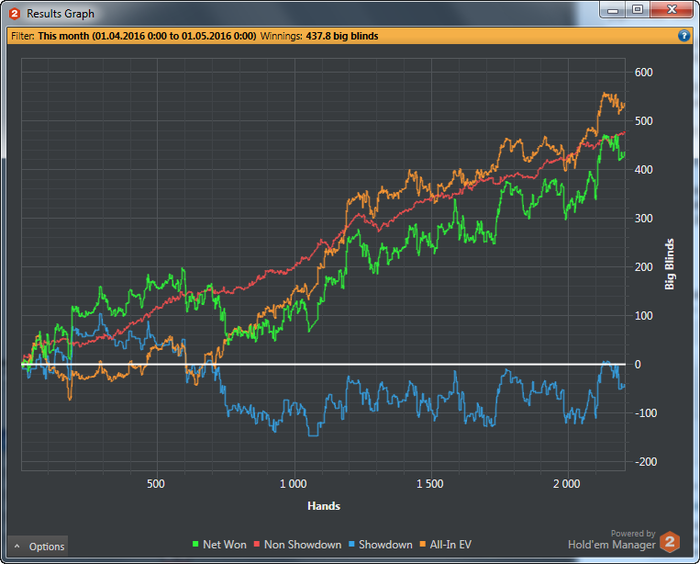The image size is (700, 564).
Task: Click the Non Showdown legend label
Action: click(303, 544)
